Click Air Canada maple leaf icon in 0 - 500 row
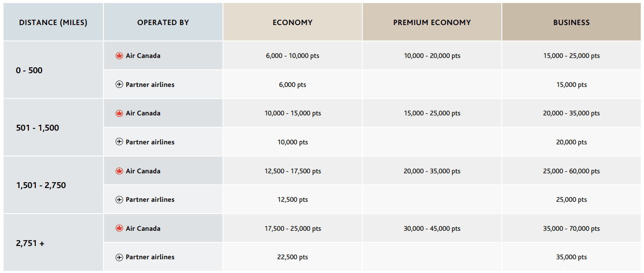 [x=119, y=56]
